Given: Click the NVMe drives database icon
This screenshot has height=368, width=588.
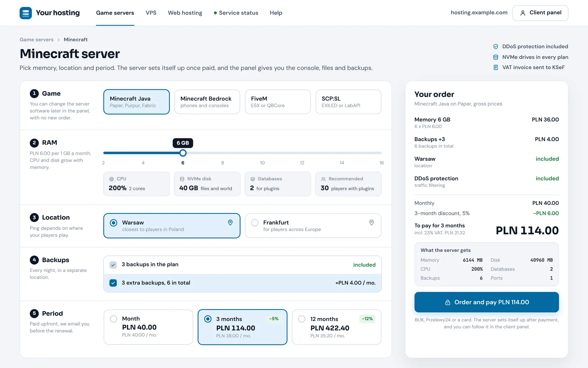Looking at the screenshot, I should click(x=495, y=57).
